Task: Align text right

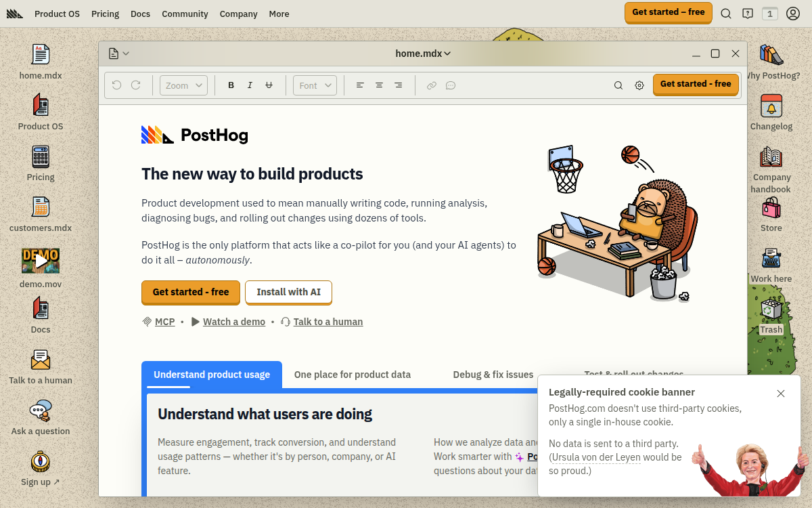Action: pos(398,85)
